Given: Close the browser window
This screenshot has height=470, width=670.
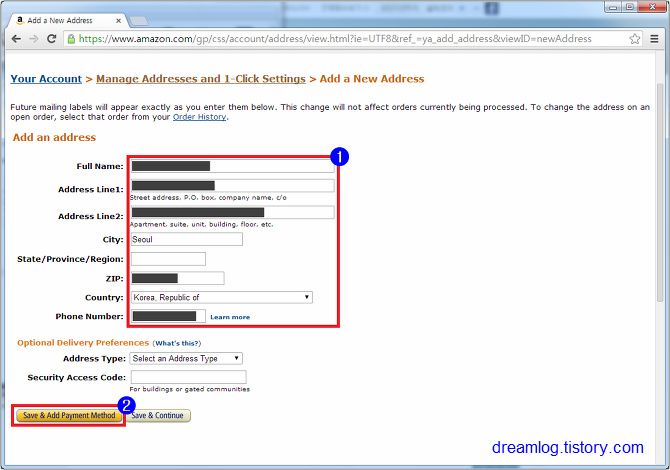Looking at the screenshot, I should [652, 7].
